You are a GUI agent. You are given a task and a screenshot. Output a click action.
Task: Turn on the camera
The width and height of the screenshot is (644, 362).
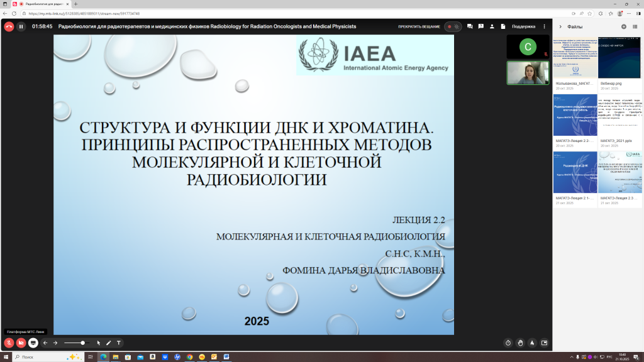point(21,343)
